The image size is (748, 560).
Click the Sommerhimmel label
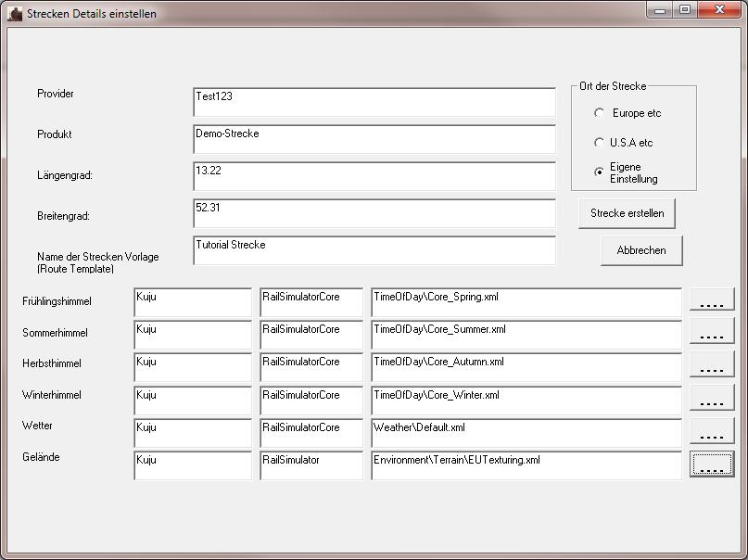55,333
